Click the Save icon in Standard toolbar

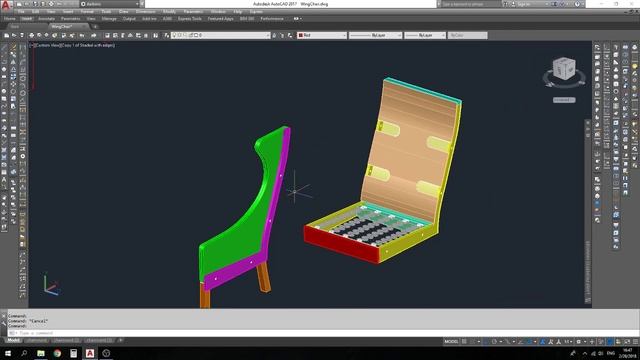[22, 36]
